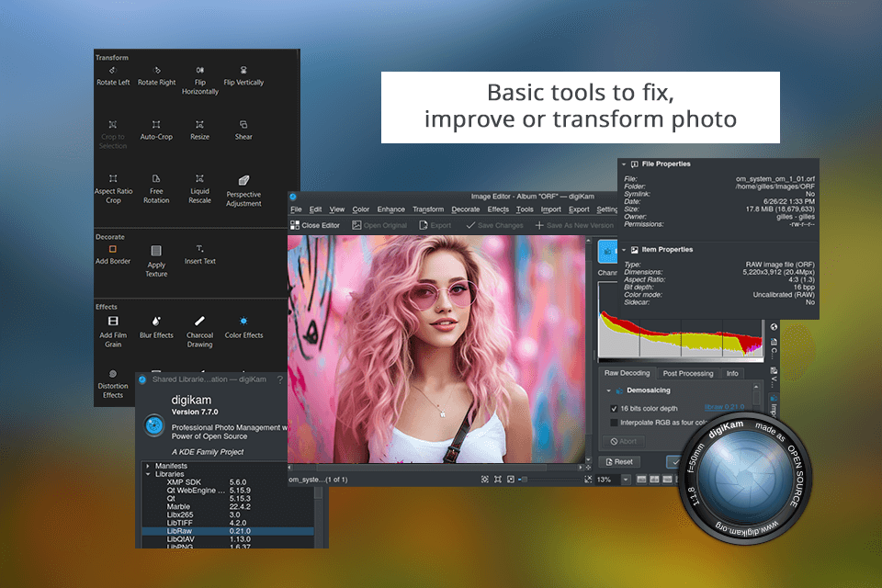This screenshot has height=588, width=882.
Task: Toggle the 16 bits color depth checkbox
Action: click(x=614, y=409)
